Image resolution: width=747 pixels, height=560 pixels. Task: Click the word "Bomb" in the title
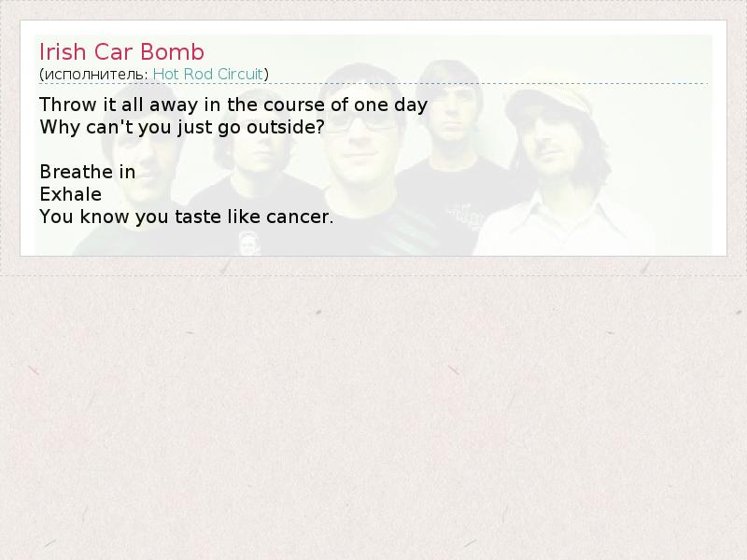click(x=172, y=52)
